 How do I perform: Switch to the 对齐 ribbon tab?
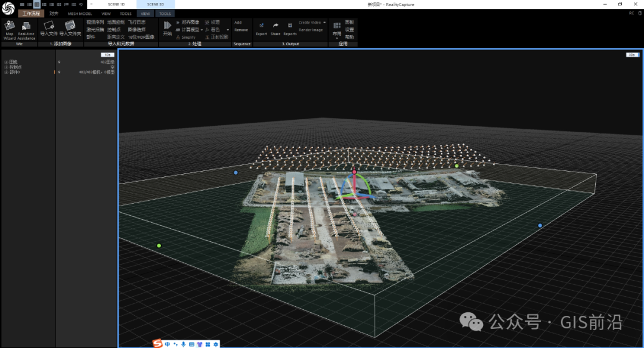(x=54, y=14)
